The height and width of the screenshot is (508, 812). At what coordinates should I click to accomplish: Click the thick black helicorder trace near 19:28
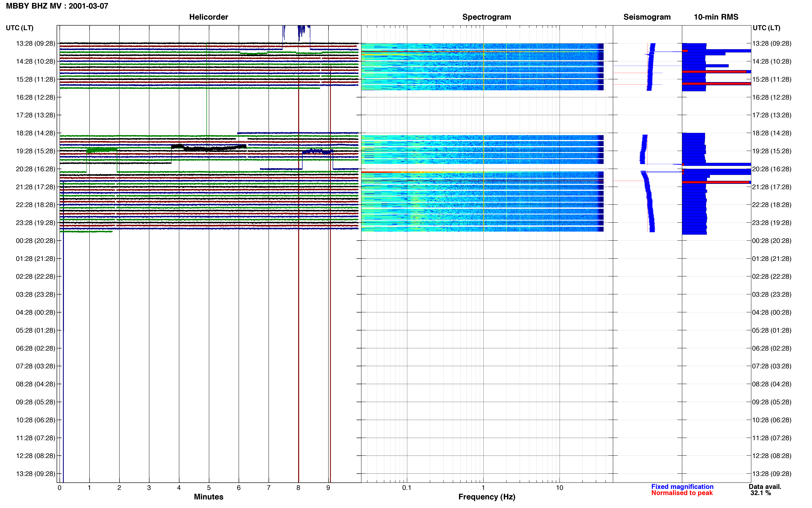pos(209,147)
